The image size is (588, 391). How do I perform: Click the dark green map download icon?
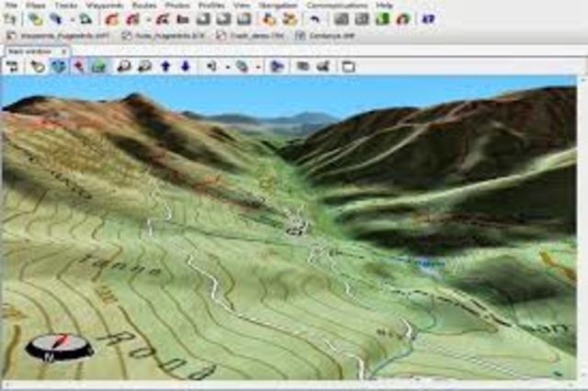pos(85,18)
